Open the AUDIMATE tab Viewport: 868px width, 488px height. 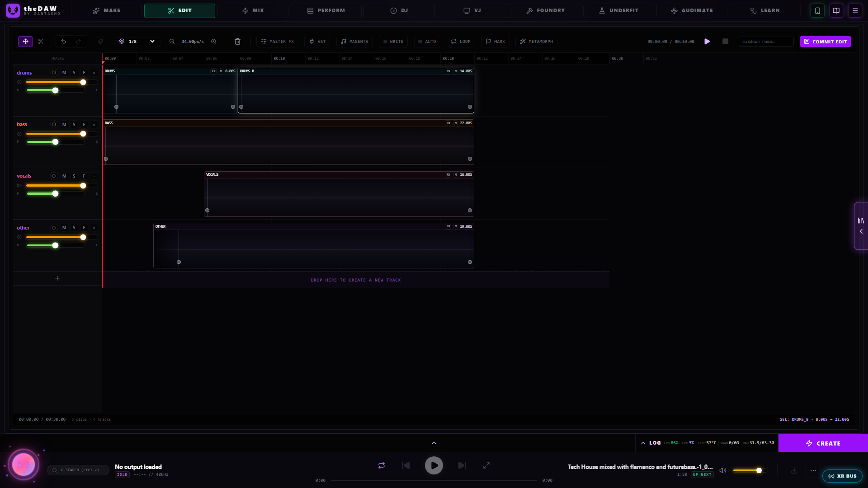(692, 10)
